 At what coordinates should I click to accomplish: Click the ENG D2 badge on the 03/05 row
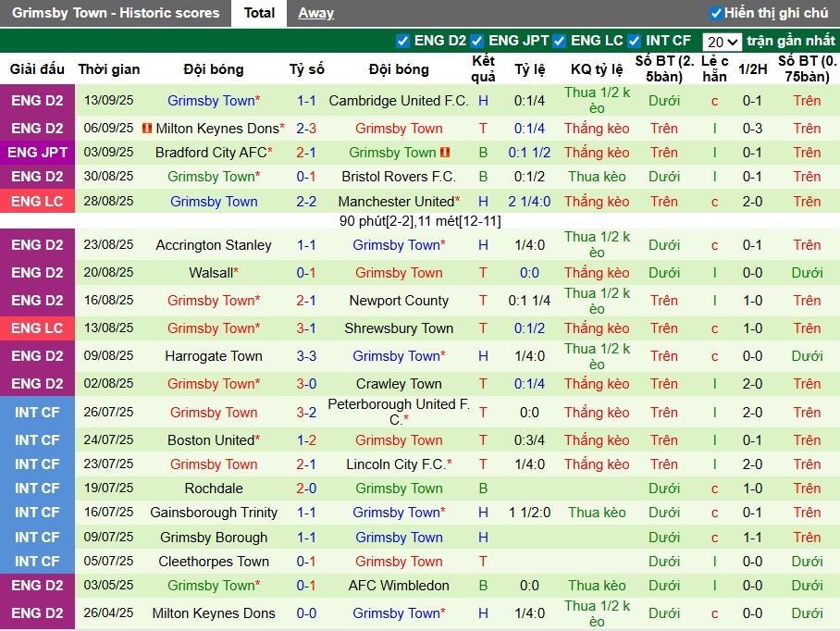[x=37, y=585]
